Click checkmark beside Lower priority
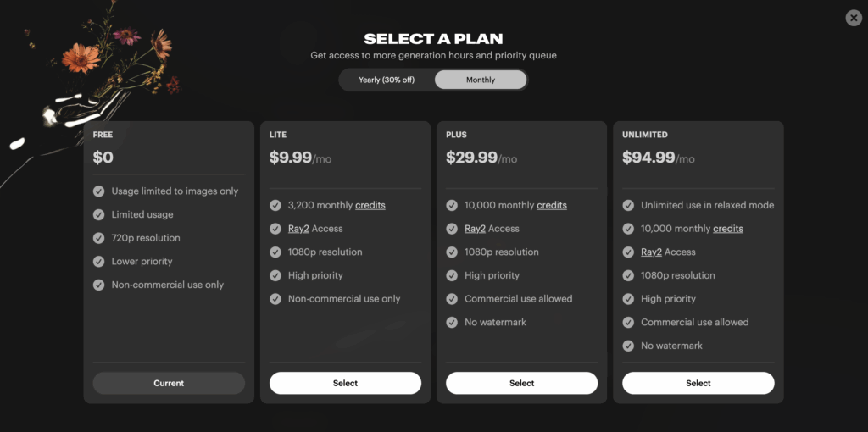This screenshot has width=868, height=432. click(98, 261)
